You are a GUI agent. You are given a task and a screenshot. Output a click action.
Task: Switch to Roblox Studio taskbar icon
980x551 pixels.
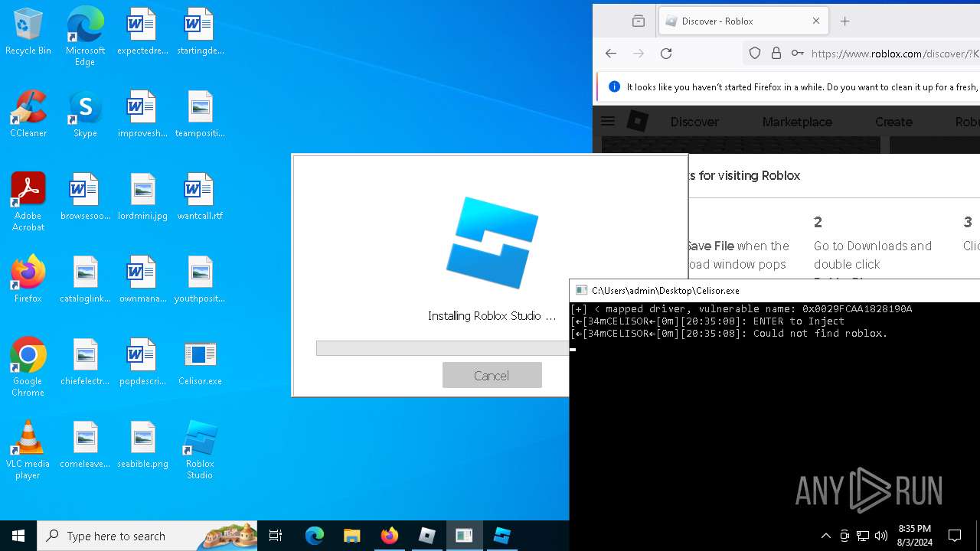[501, 536]
